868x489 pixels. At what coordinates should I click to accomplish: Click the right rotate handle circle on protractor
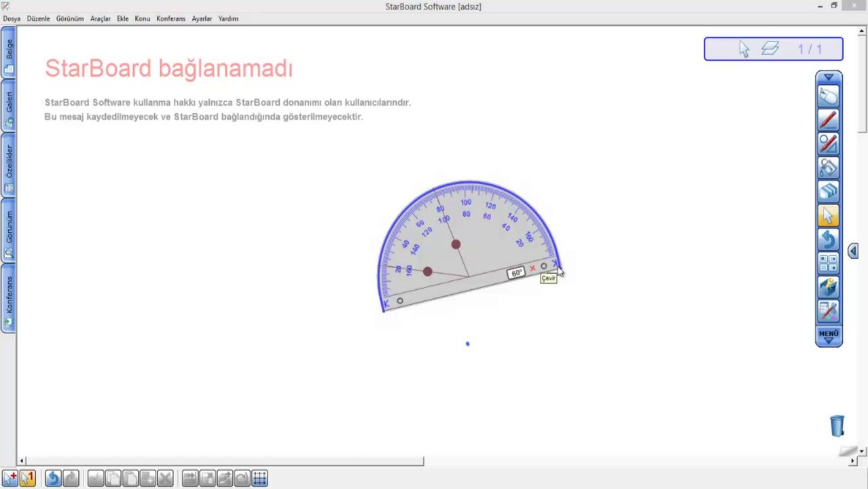point(543,266)
